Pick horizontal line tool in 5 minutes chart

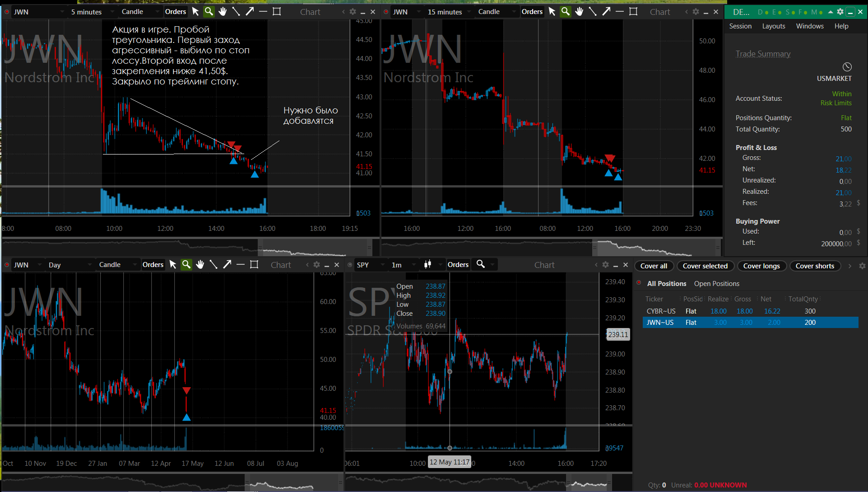pyautogui.click(x=263, y=12)
